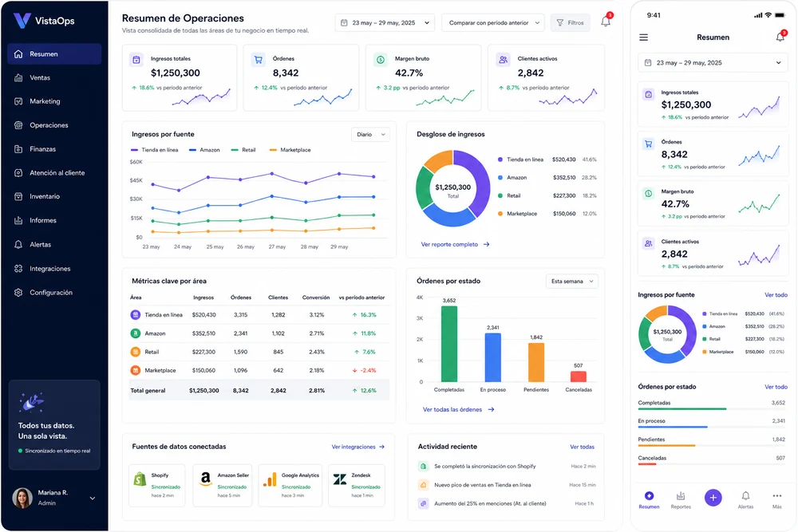Click the mobile Clientes activos people icon

click(x=648, y=243)
